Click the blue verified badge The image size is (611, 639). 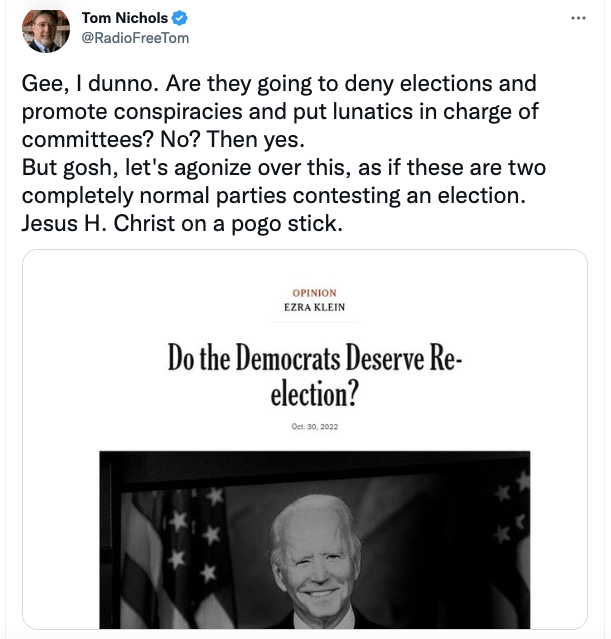pos(178,19)
